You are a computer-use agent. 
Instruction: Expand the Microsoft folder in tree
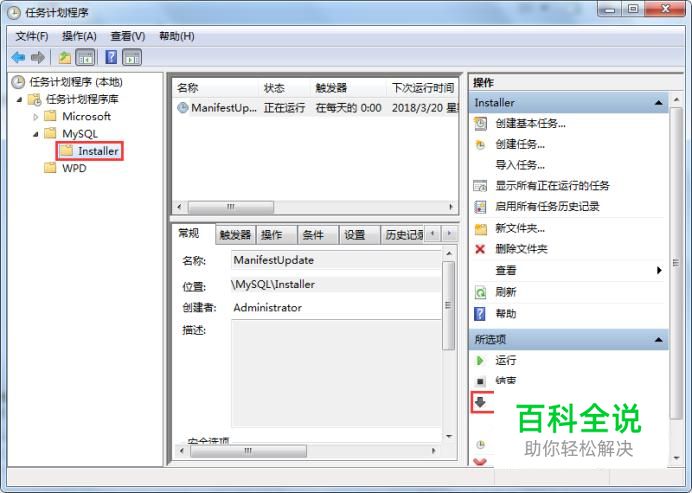click(36, 117)
